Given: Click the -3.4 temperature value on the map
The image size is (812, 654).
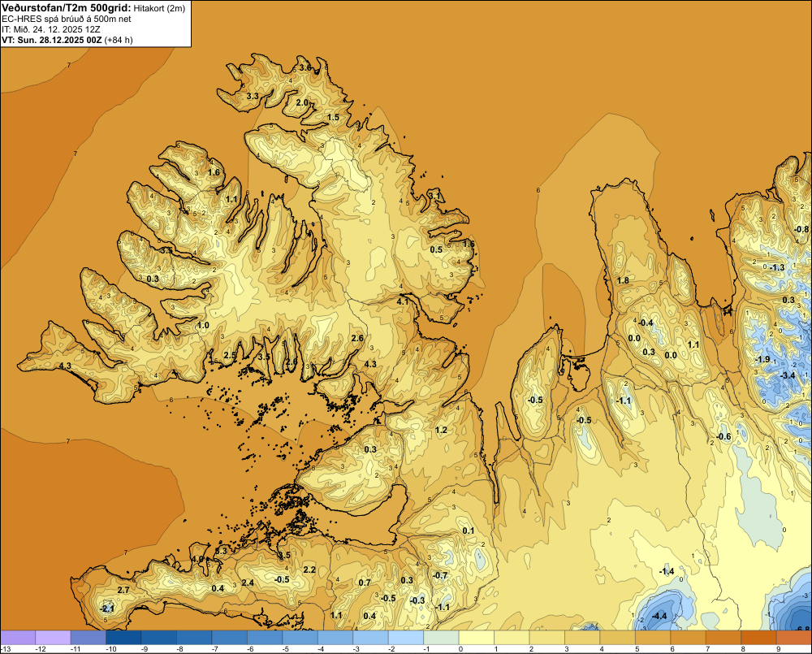Looking at the screenshot, I should [x=787, y=375].
